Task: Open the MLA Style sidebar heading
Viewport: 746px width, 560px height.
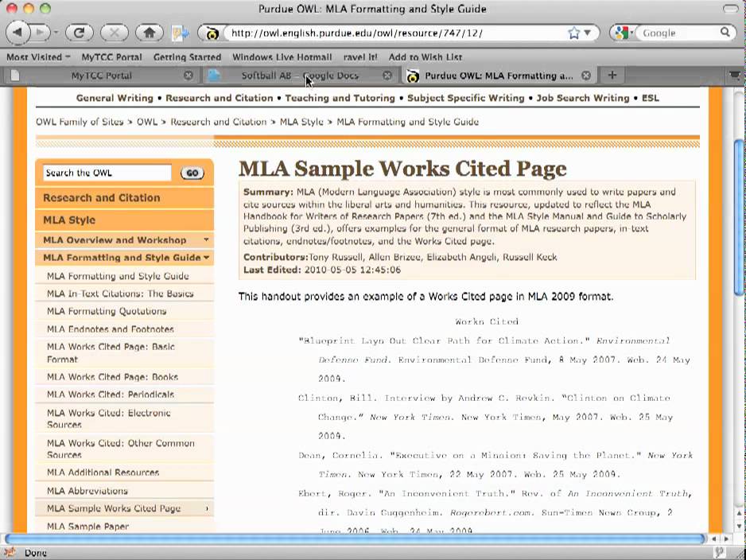Action: point(125,220)
